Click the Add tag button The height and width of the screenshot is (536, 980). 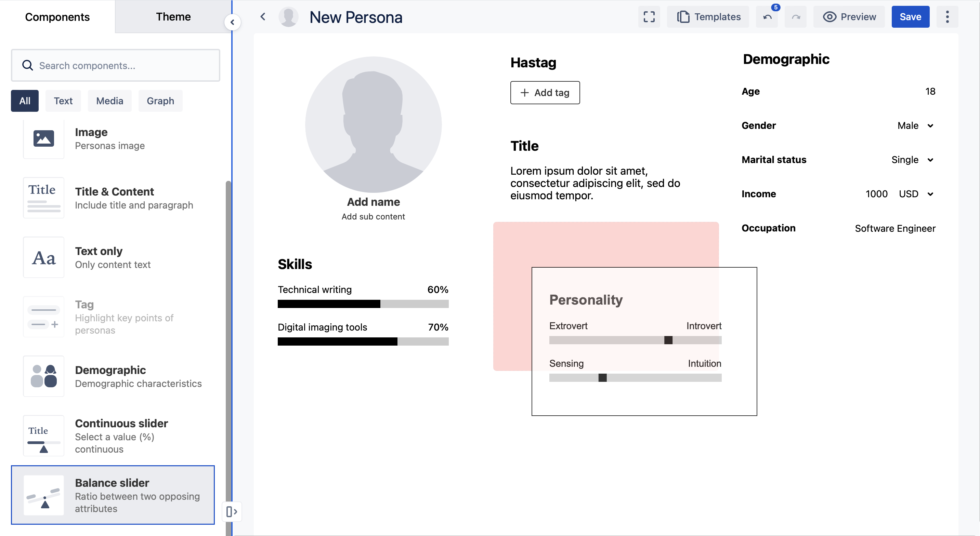pos(545,92)
